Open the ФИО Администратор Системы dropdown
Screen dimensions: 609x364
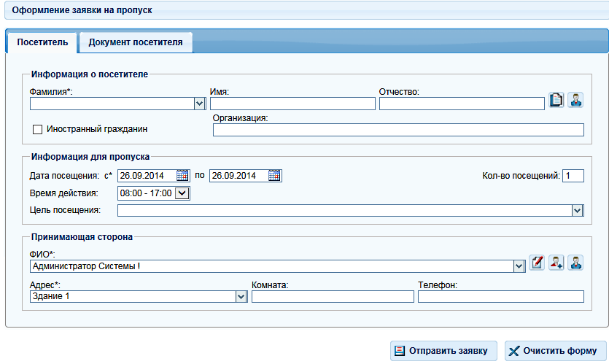click(x=519, y=266)
